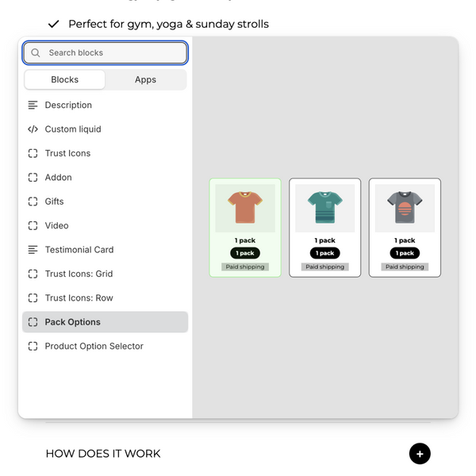Click the search magnifier icon

[x=36, y=53]
